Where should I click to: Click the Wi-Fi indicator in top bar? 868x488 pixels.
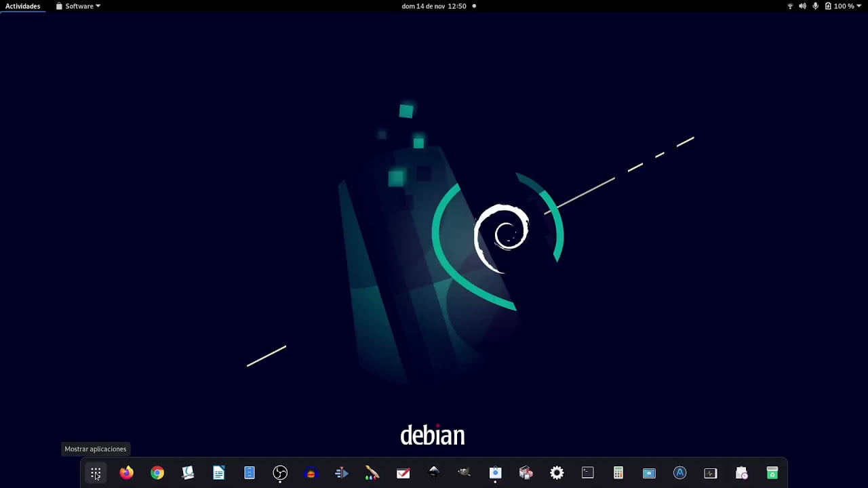[x=790, y=6]
